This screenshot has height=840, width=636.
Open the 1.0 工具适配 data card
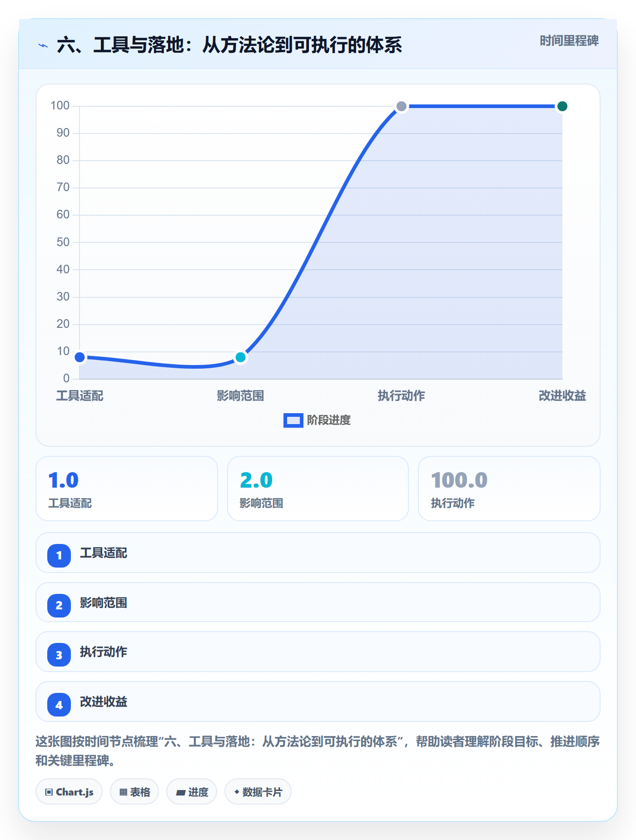tap(127, 489)
